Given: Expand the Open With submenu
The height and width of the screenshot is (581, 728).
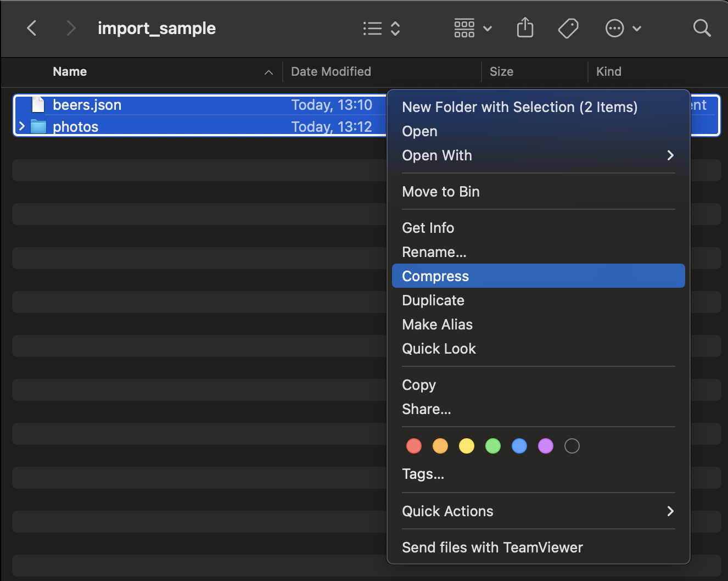Looking at the screenshot, I should click(x=670, y=155).
